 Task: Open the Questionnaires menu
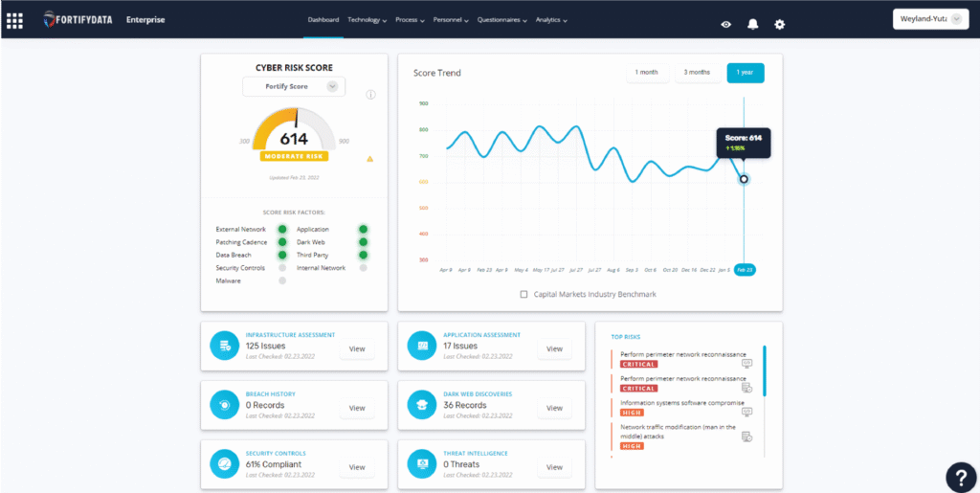tap(504, 19)
